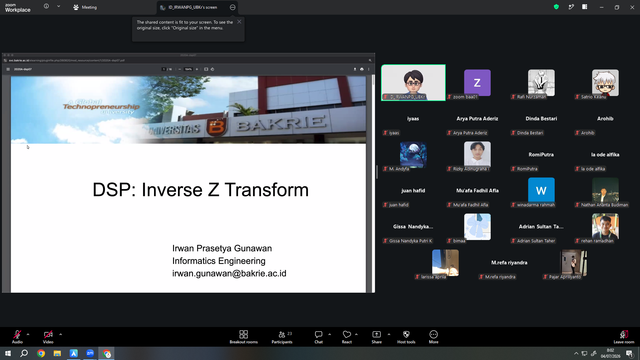Select bimaa participant tile
640x360 pixels.
pyautogui.click(x=477, y=227)
